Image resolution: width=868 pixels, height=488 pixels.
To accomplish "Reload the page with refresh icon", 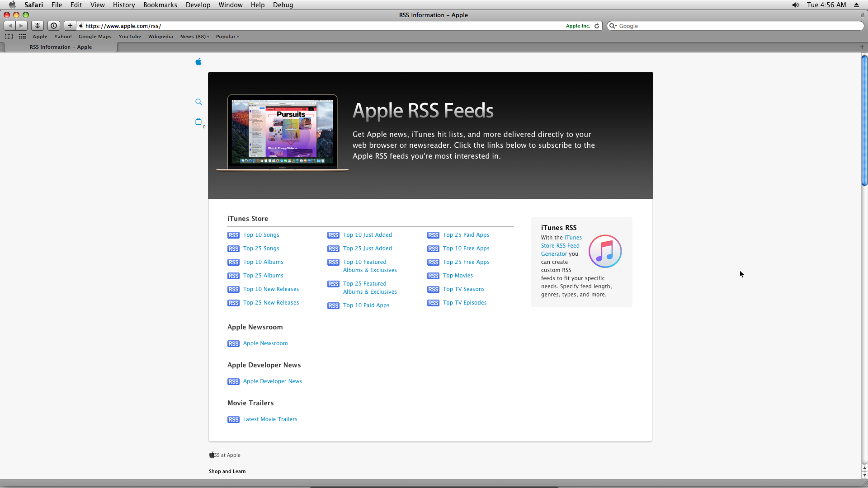I will pyautogui.click(x=597, y=26).
